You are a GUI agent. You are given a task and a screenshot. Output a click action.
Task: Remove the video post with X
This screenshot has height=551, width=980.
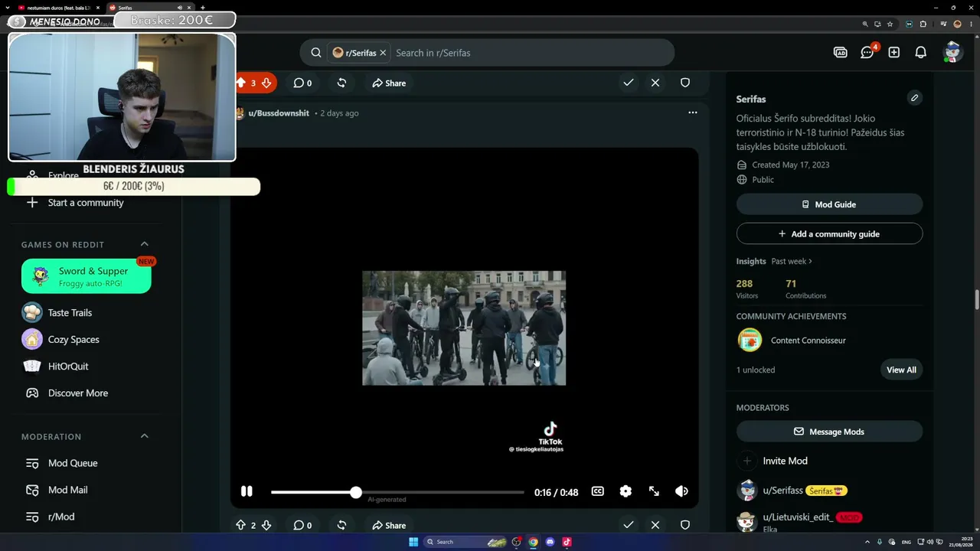(655, 525)
